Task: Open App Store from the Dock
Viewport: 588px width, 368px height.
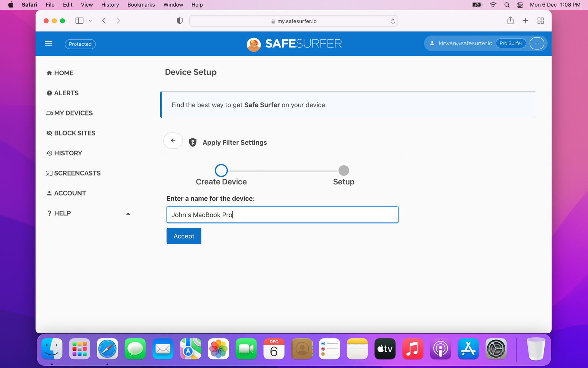Action: tap(468, 348)
